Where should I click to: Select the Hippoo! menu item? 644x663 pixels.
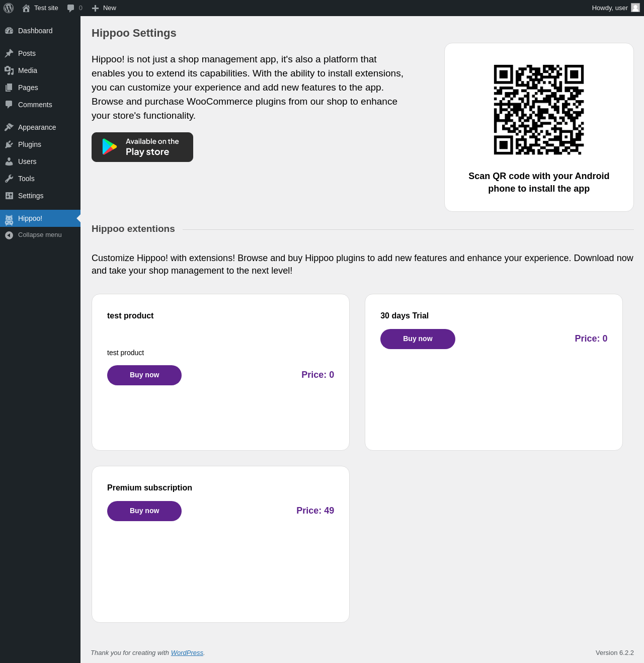[x=30, y=218]
